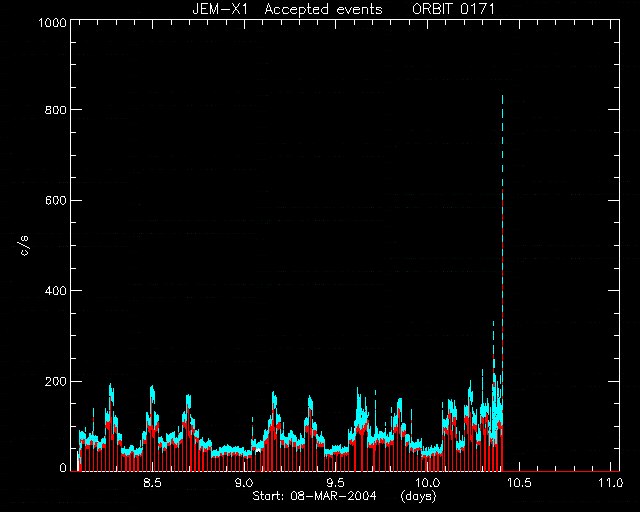Click the c/s y-axis unit label
This screenshot has width=640, height=512.
tap(25, 246)
